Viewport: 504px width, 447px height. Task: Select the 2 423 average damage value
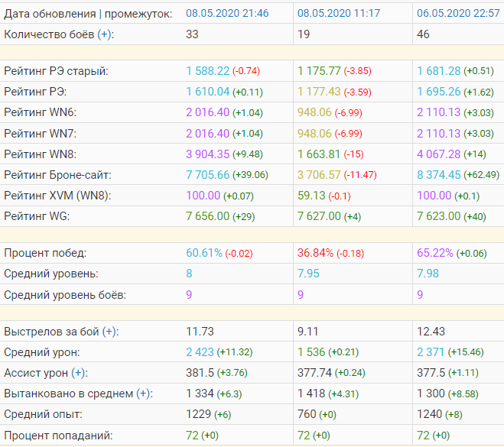tap(200, 352)
